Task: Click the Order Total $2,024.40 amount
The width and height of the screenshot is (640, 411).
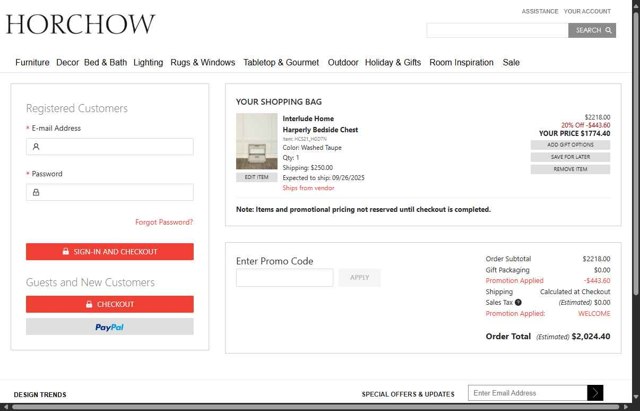Action: (x=591, y=337)
